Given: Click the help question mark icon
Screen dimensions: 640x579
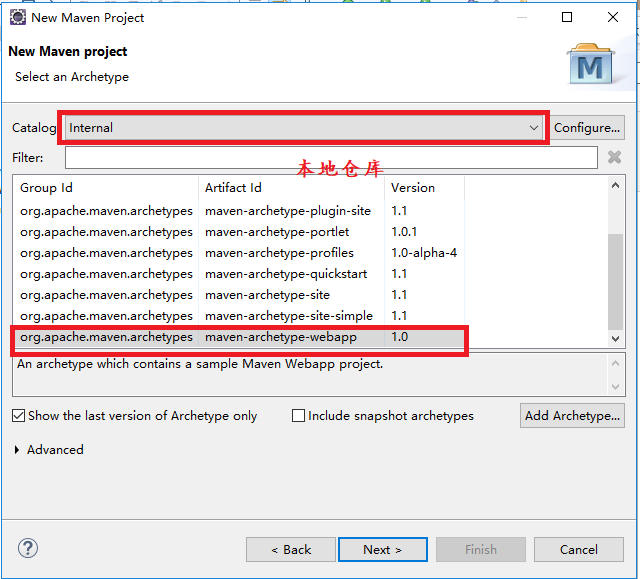Looking at the screenshot, I should point(28,548).
